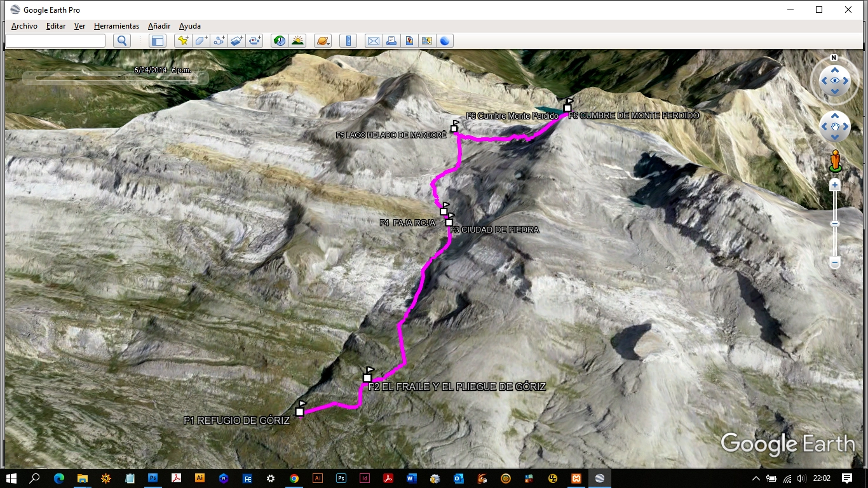Run a search with the magnifier button
The height and width of the screenshot is (488, 868).
(x=121, y=40)
